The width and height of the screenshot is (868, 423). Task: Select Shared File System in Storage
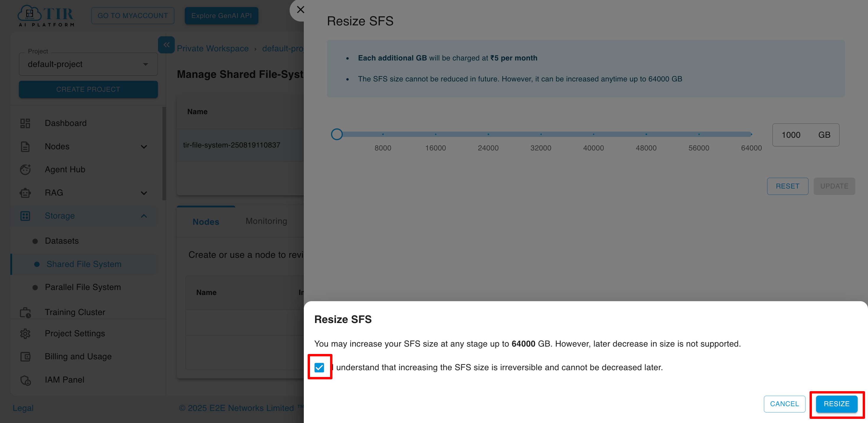point(84,264)
